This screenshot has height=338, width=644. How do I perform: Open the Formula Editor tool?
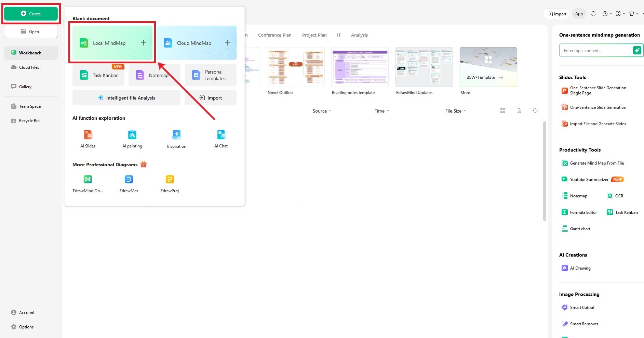pos(579,212)
